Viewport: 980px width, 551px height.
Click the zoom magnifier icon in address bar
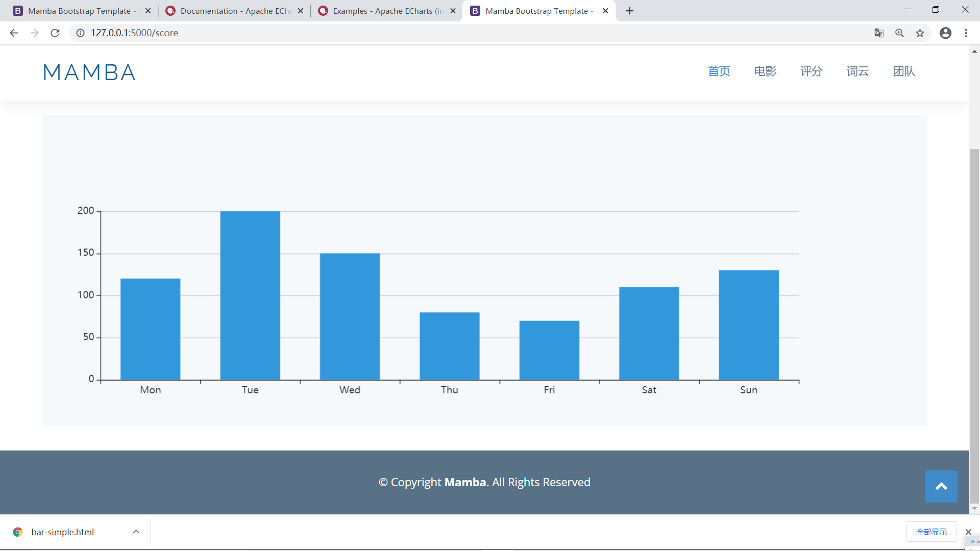tap(899, 33)
